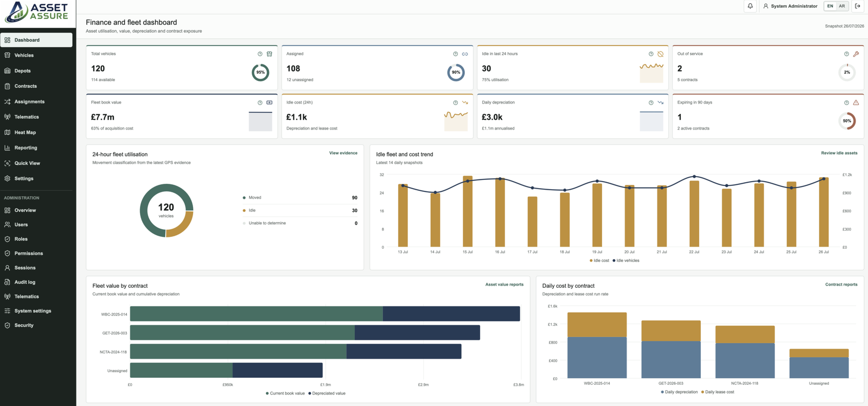
Task: Click the warning triangle on Expiring in 90 days card
Action: point(856,102)
